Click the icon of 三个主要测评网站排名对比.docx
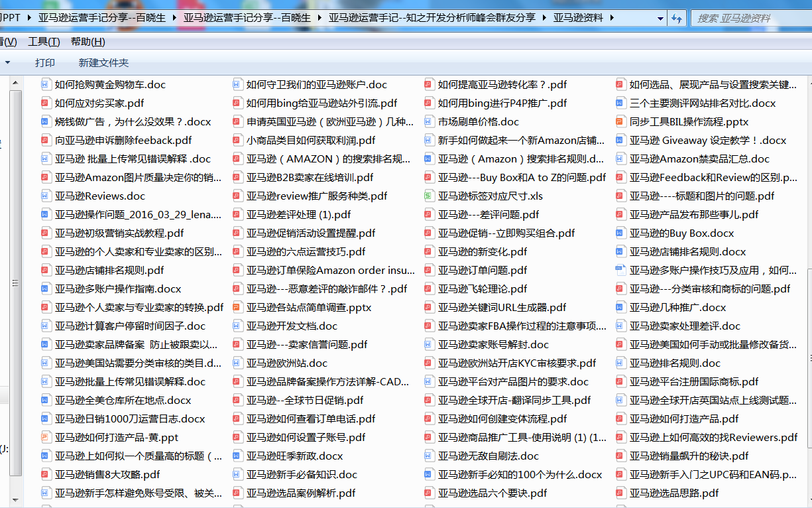Screen dimensions: 812x508 pos(620,103)
